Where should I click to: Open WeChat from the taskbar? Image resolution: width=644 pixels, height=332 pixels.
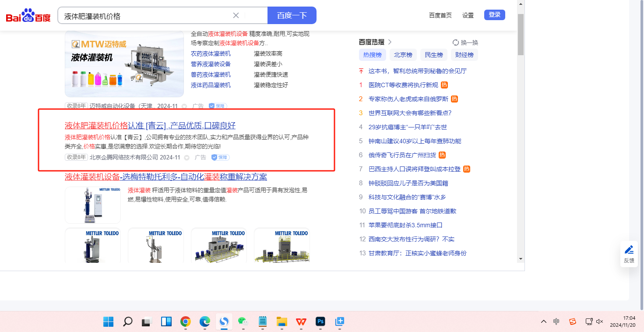[243, 322]
